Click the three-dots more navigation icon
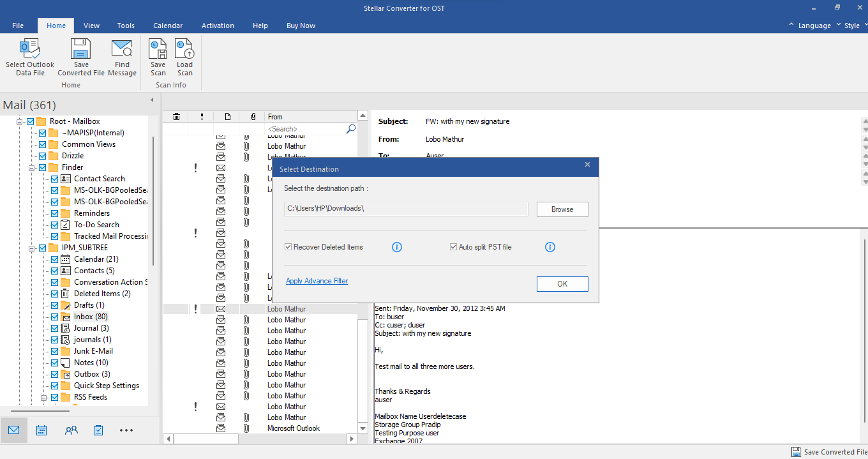This screenshot has height=459, width=868. pyautogui.click(x=126, y=430)
